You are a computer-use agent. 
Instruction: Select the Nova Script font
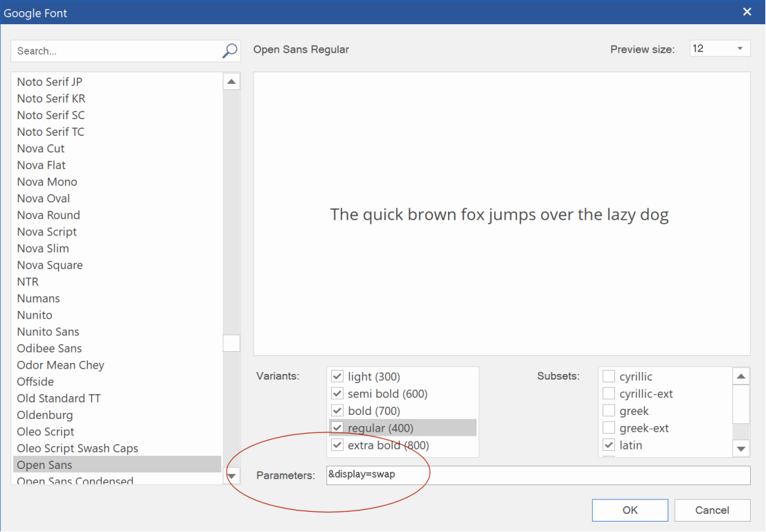pyautogui.click(x=117, y=231)
